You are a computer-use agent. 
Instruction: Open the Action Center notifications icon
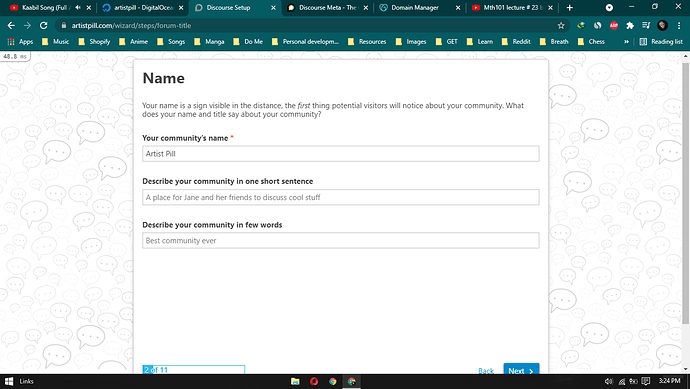(646, 382)
